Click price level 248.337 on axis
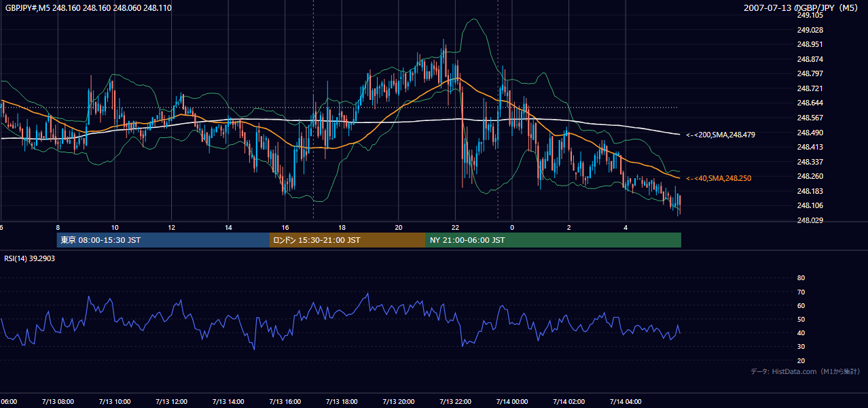The image size is (868, 408). (810, 162)
